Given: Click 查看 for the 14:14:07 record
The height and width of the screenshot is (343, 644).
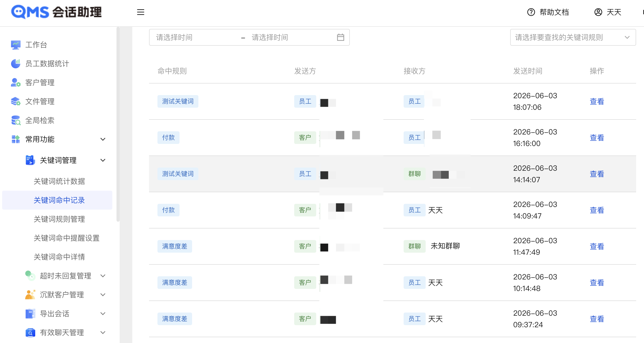Looking at the screenshot, I should click(x=597, y=174).
